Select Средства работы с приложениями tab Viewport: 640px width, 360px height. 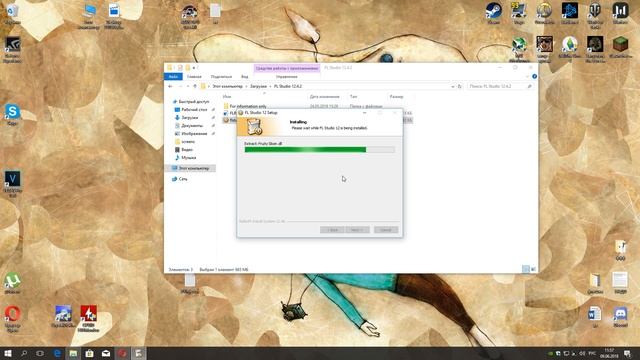(x=287, y=68)
